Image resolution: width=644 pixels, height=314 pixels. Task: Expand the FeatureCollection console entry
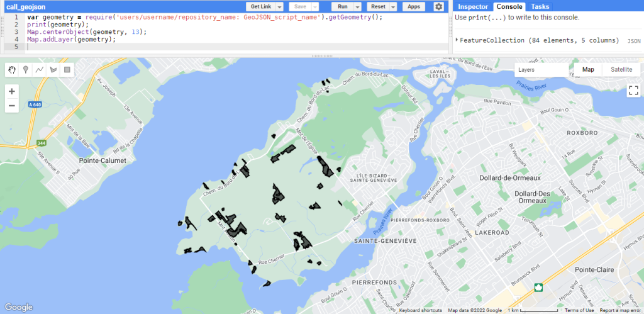tap(457, 40)
